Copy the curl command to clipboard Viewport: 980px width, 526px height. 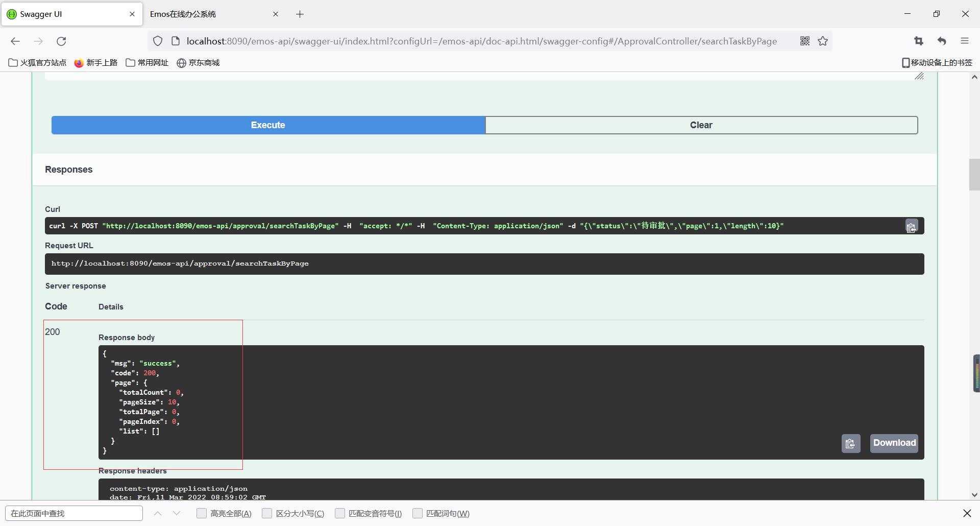click(x=911, y=226)
